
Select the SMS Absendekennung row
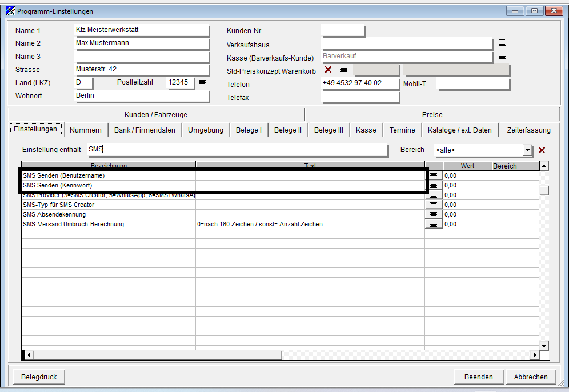tap(280, 214)
